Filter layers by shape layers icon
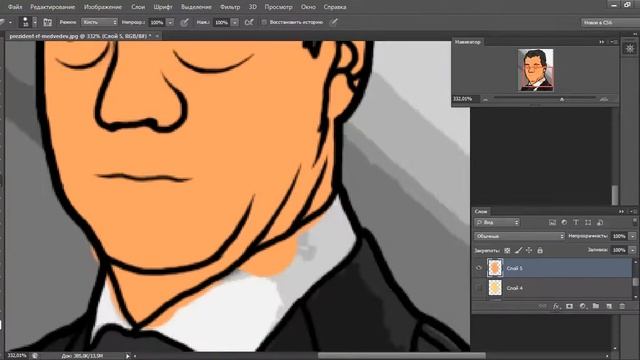The image size is (640, 360). pos(588,222)
